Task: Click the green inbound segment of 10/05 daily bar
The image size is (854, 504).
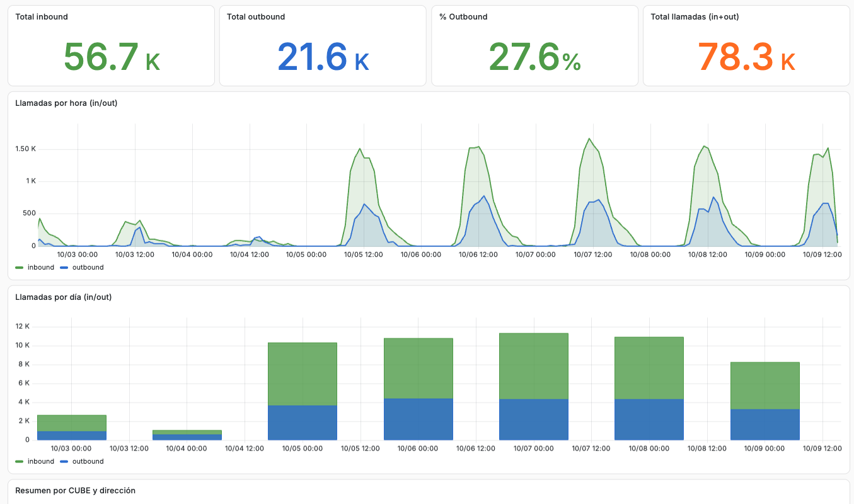Action: point(303,374)
